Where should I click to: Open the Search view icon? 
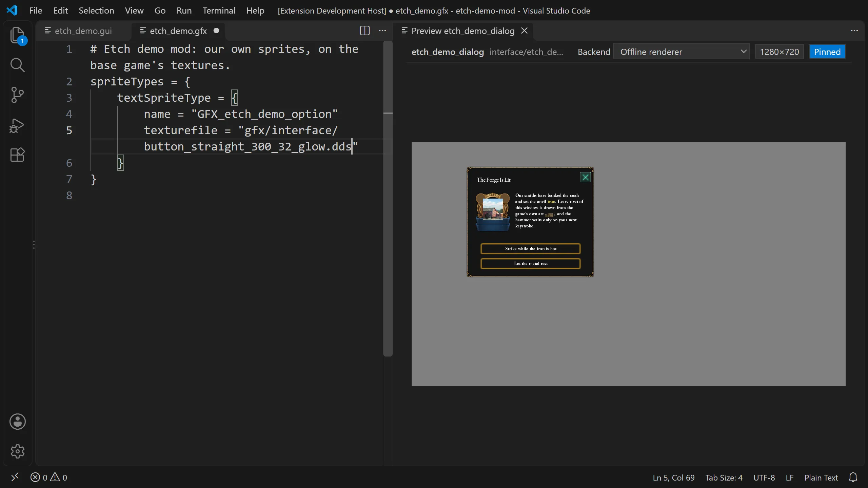point(17,65)
